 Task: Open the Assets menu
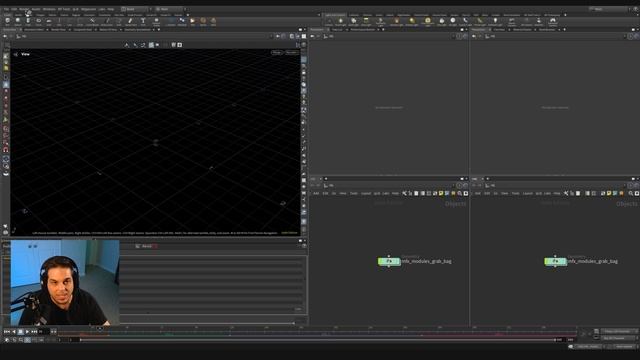click(36, 9)
